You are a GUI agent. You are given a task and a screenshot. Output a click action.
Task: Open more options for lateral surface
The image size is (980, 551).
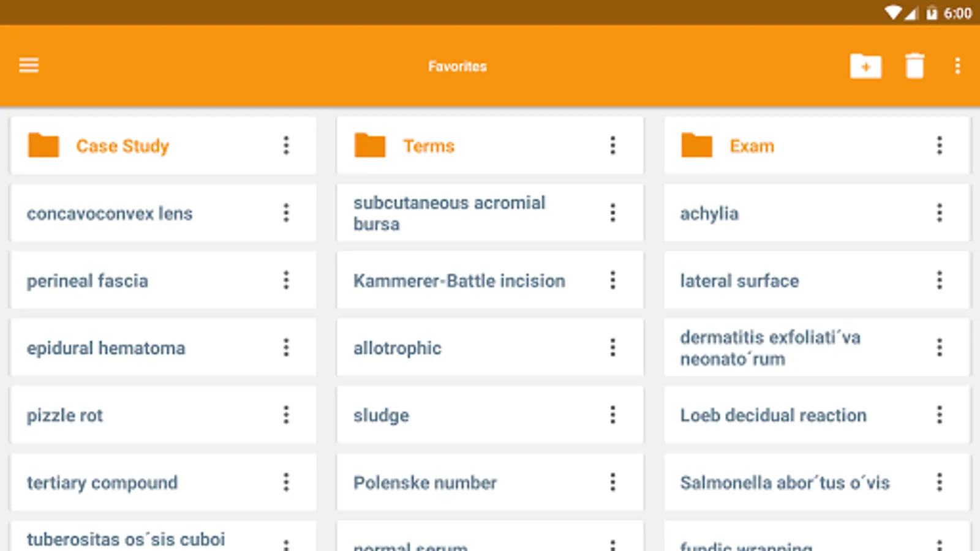[x=939, y=280]
